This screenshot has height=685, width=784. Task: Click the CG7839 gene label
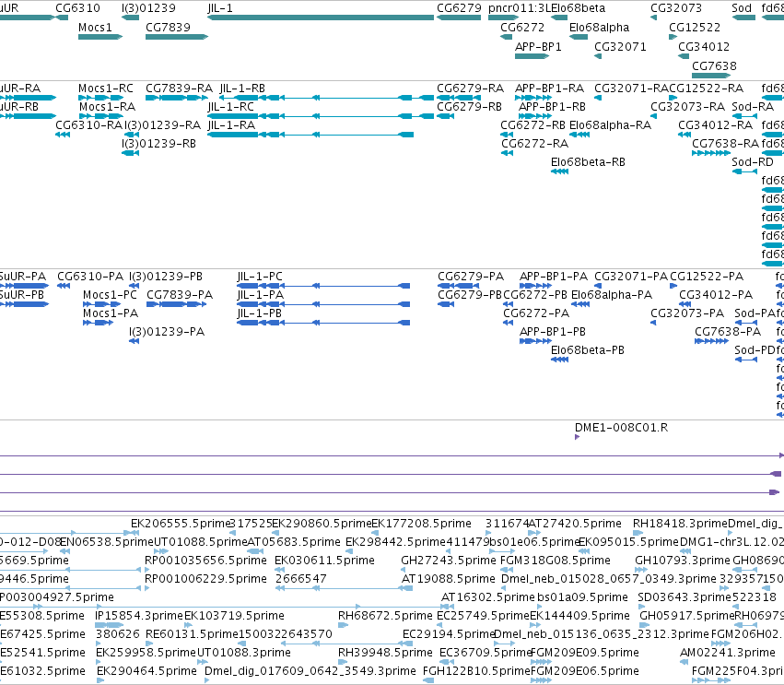pos(168,28)
